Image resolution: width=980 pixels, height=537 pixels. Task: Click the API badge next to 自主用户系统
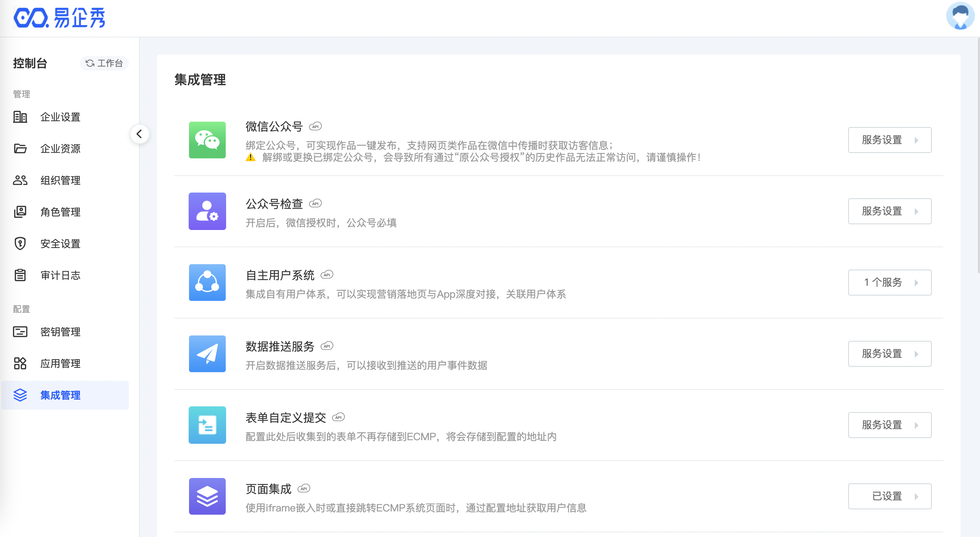327,275
